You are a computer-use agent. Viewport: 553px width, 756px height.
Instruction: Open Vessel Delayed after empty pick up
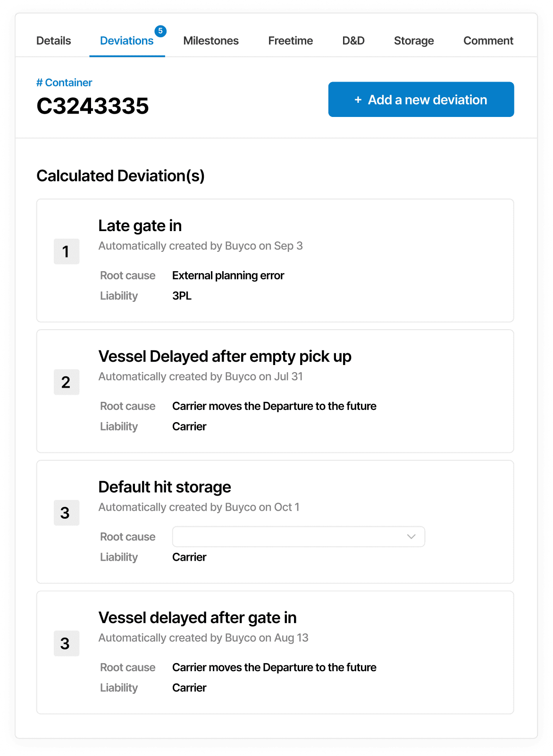[225, 357]
